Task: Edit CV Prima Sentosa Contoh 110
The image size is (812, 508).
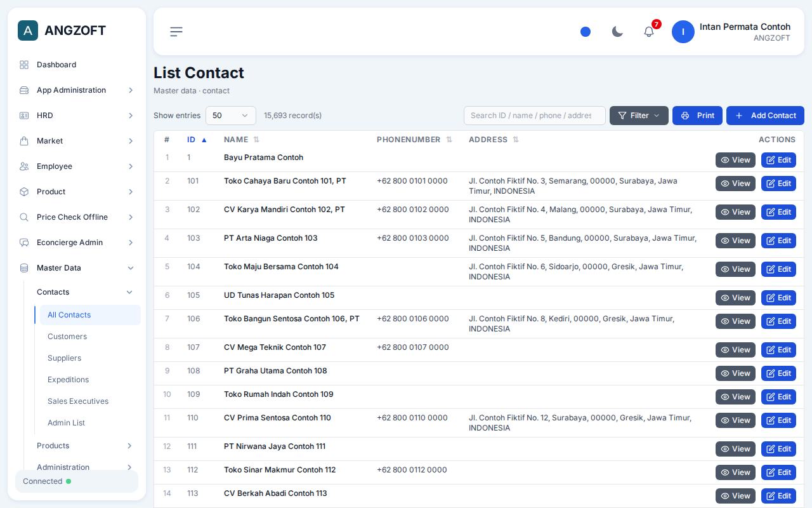Action: 778,420
